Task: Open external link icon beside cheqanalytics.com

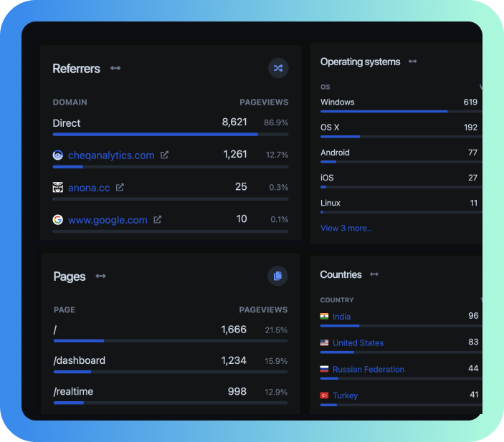Action: (165, 155)
